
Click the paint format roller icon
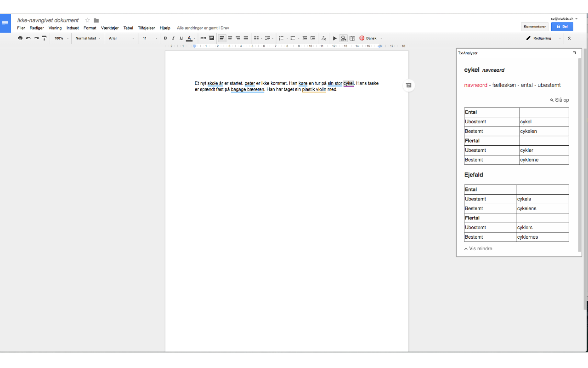44,38
